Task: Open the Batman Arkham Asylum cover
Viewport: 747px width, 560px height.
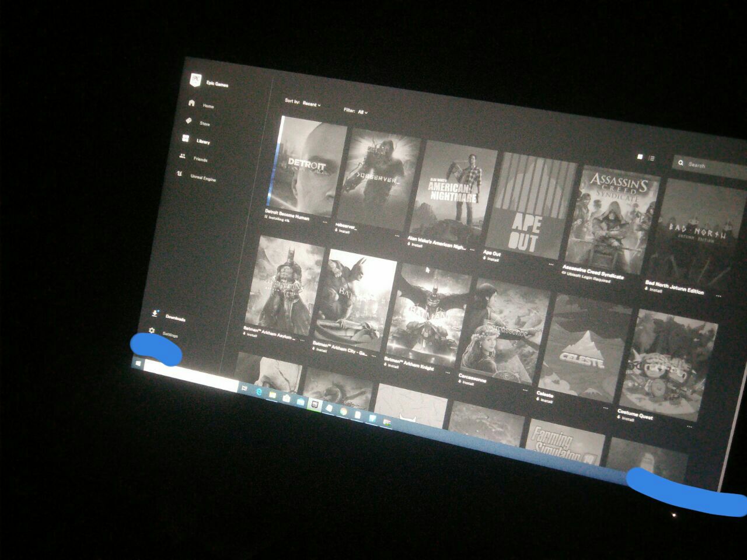Action: (x=284, y=286)
